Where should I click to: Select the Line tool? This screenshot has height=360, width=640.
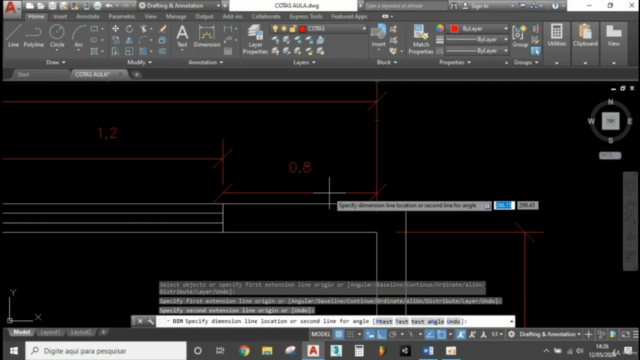(x=13, y=36)
